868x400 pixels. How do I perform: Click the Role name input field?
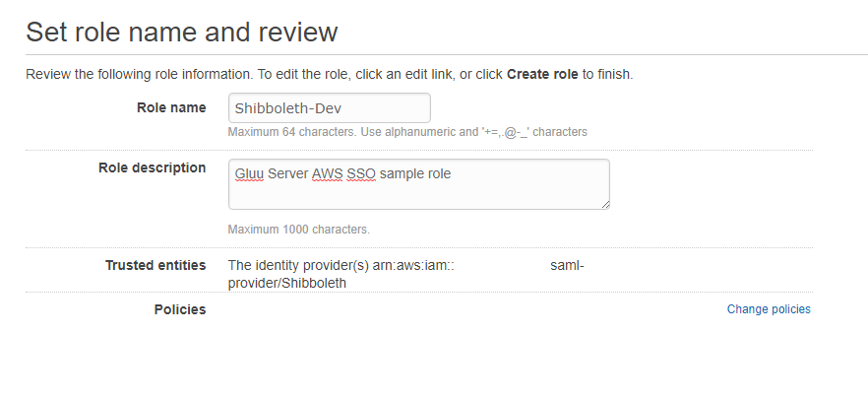pyautogui.click(x=329, y=107)
